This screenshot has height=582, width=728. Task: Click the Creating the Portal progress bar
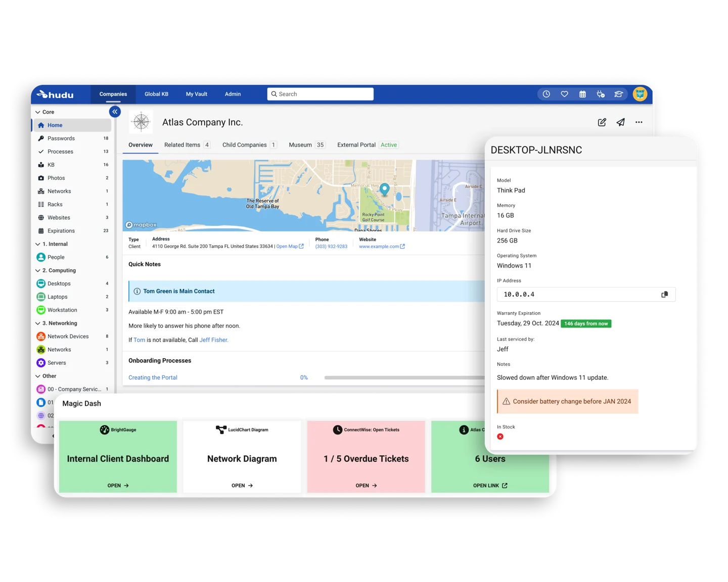pos(404,377)
